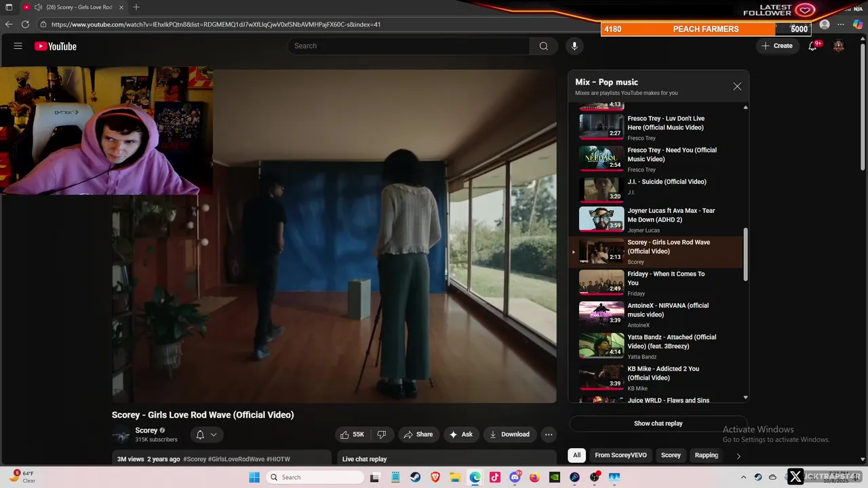Open TikTok app from the taskbar
Viewport: 868px width, 488px height.
coord(495,477)
